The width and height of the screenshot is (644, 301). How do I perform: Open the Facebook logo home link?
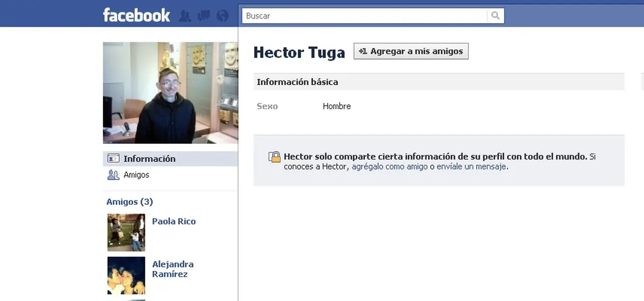tap(136, 15)
